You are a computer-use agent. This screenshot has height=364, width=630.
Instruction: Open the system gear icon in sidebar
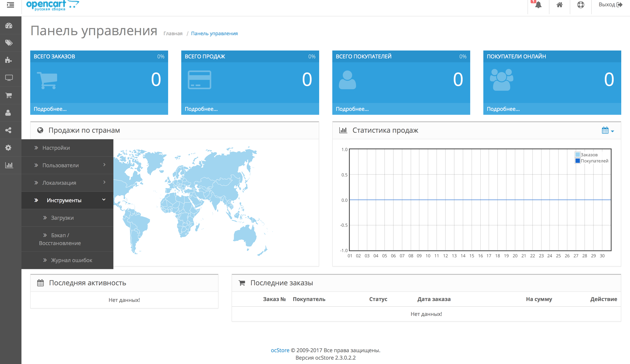point(8,148)
